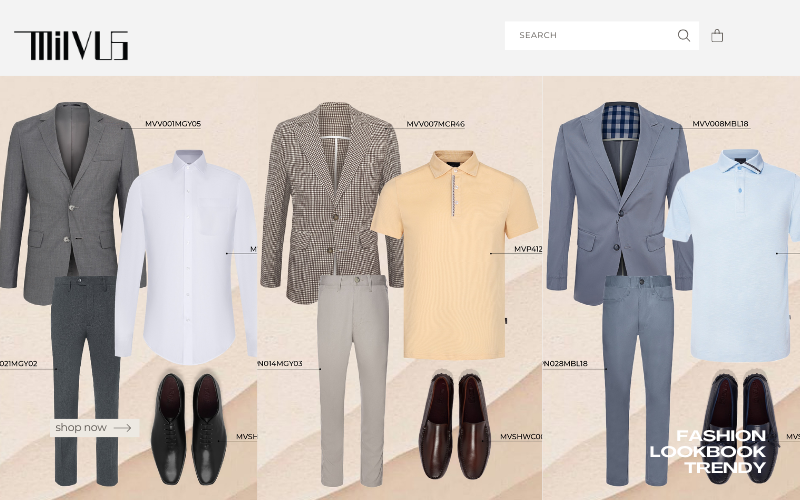
Task: Click the MIIVUS logo
Action: [71, 45]
